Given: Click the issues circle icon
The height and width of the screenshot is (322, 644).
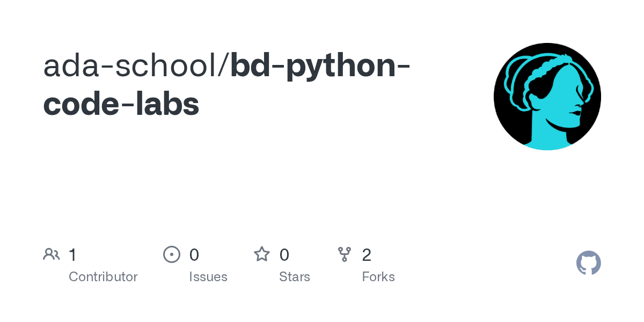Looking at the screenshot, I should pos(171,254).
